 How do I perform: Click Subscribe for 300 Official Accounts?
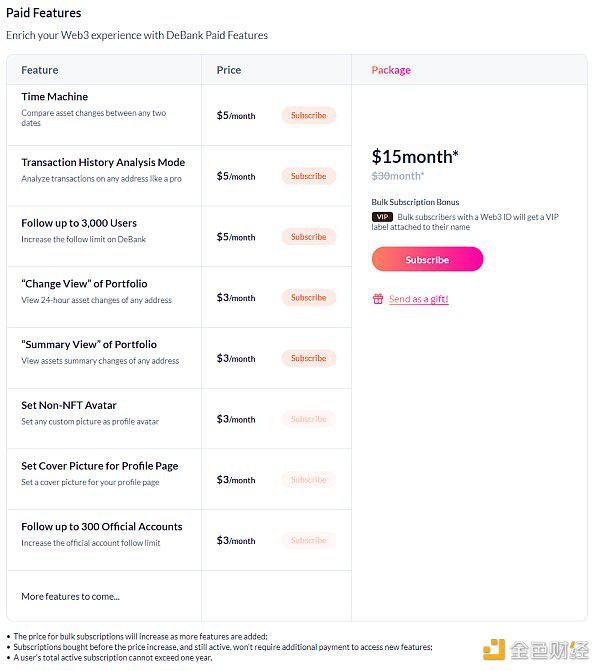(x=308, y=541)
